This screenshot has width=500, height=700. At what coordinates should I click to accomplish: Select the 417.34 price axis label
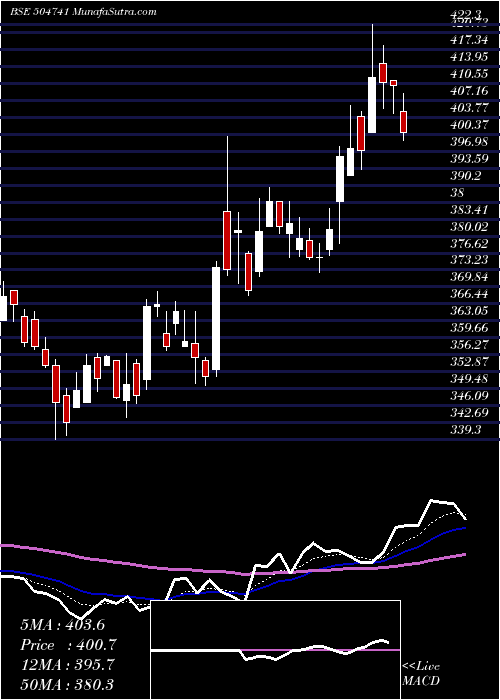[x=469, y=41]
